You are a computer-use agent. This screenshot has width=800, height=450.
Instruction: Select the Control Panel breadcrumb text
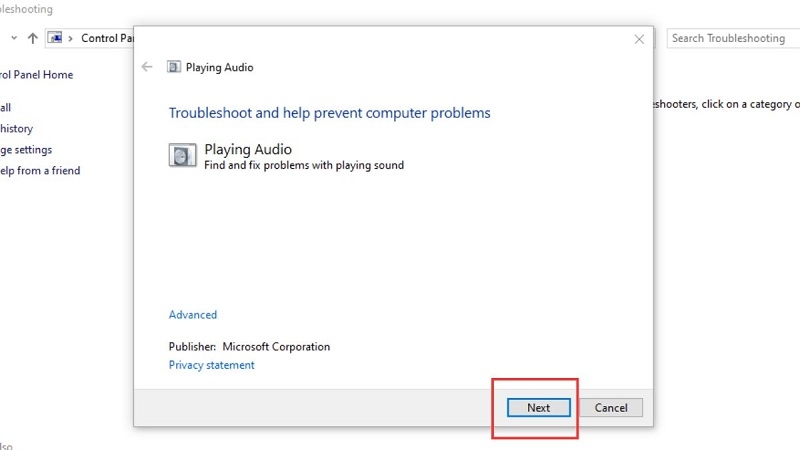point(107,38)
